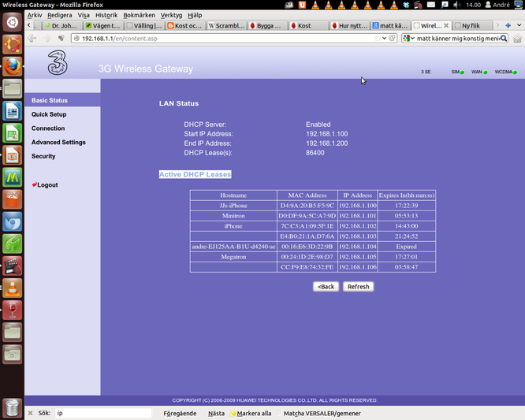Image resolution: width=525 pixels, height=420 pixels.
Task: Launch the green leaf application in the dock
Action: pos(13,243)
